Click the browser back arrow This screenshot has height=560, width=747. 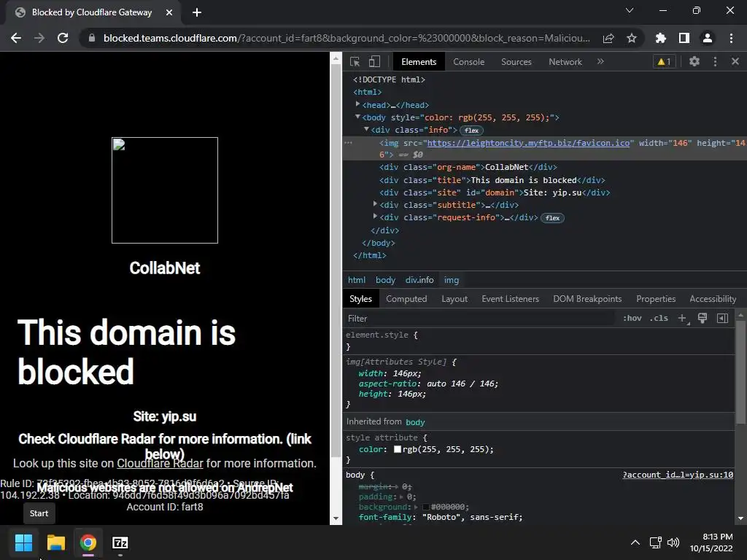pos(16,38)
